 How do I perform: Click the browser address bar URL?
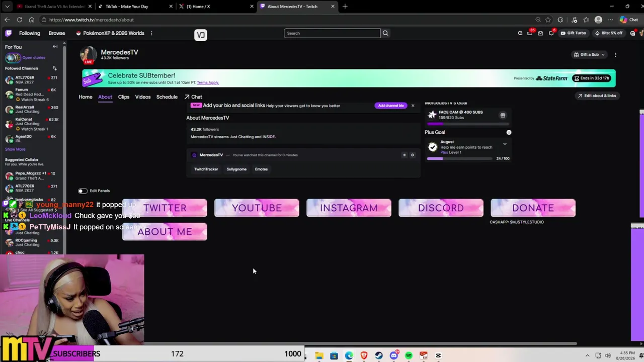tap(92, 20)
